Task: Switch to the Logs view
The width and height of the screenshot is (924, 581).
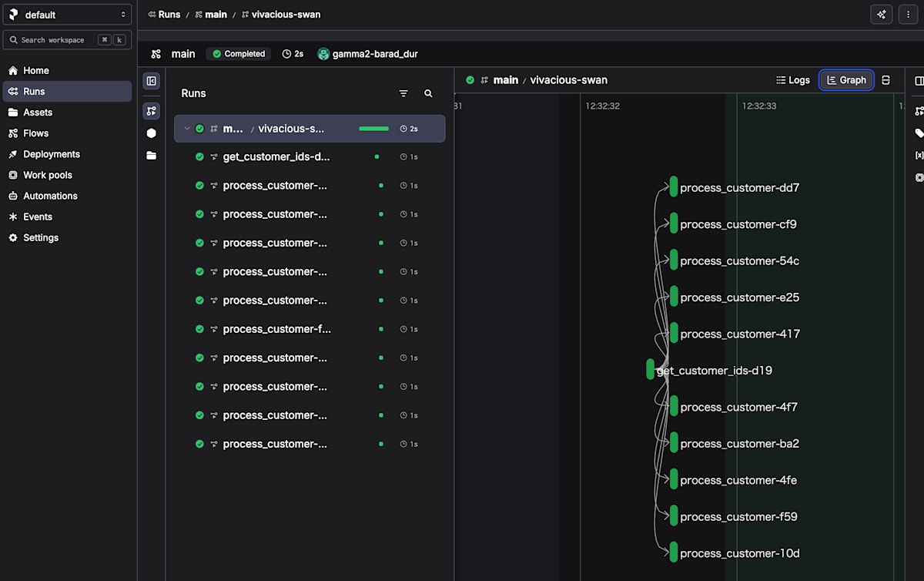Action: pos(792,80)
